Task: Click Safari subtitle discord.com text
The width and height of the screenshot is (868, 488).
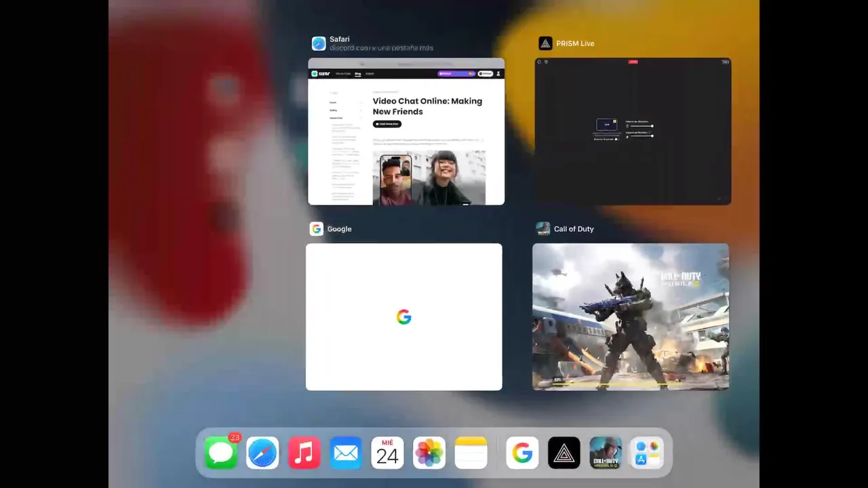Action: (381, 48)
